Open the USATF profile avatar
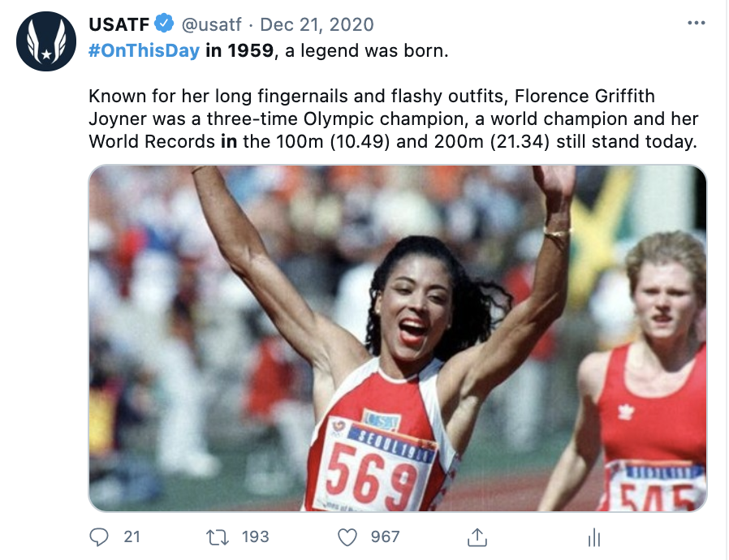The width and height of the screenshot is (729, 560). 46,41
